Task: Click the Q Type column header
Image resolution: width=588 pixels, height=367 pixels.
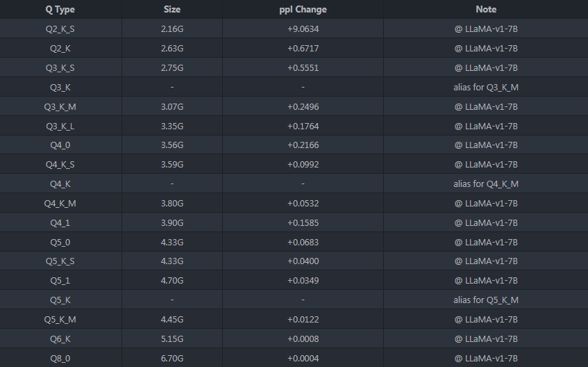Action: pyautogui.click(x=60, y=10)
